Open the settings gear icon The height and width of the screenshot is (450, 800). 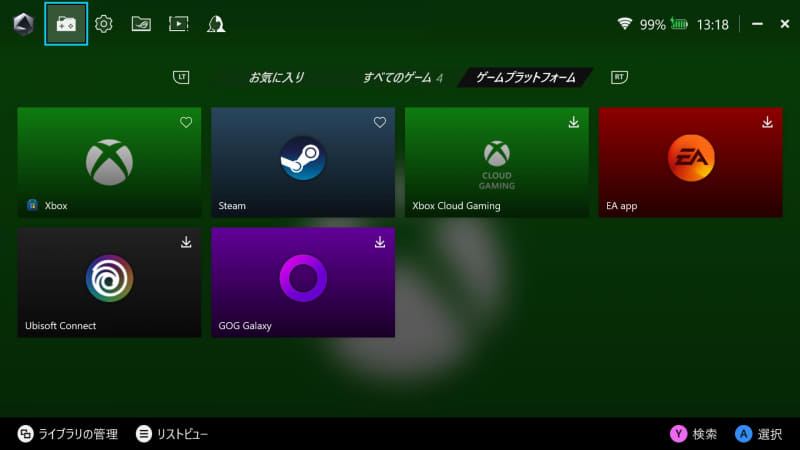(x=104, y=24)
